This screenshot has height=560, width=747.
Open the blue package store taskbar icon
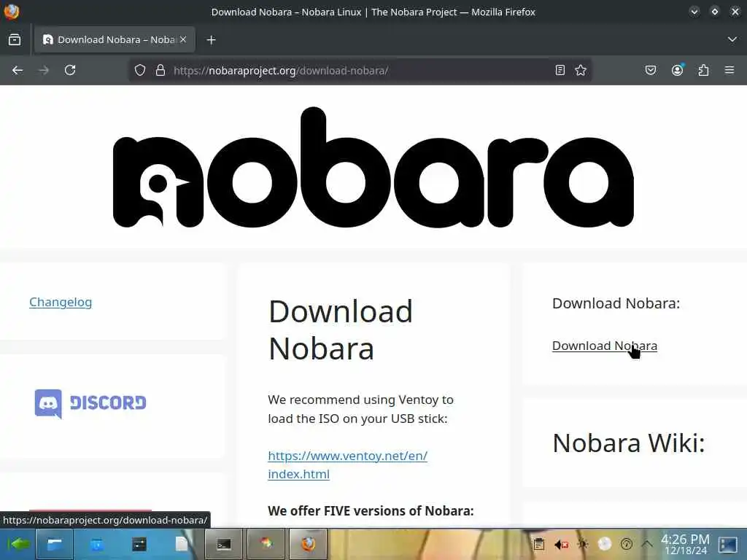pyautogui.click(x=97, y=544)
